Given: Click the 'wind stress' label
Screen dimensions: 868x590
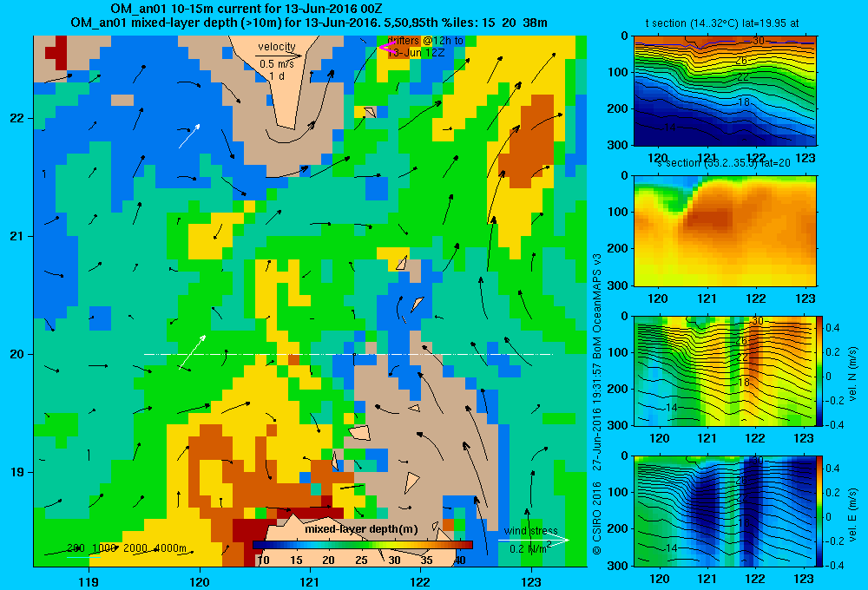Looking at the screenshot, I should pyautogui.click(x=530, y=531).
